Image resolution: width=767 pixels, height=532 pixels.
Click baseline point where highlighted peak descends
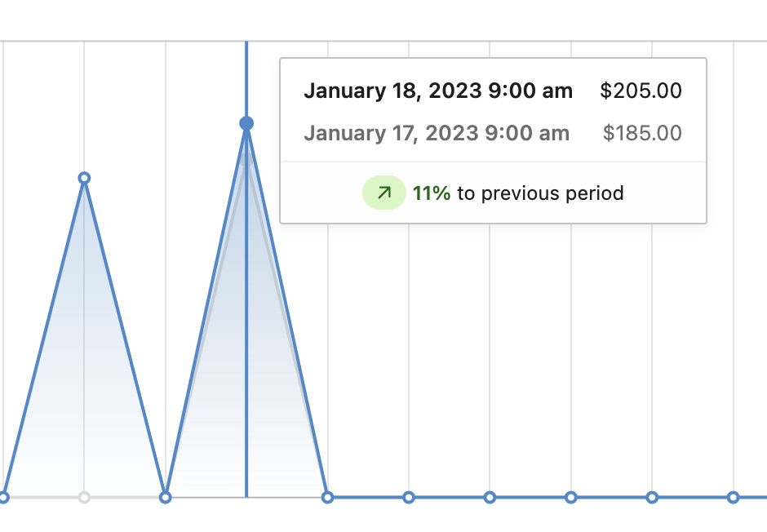[x=328, y=498]
